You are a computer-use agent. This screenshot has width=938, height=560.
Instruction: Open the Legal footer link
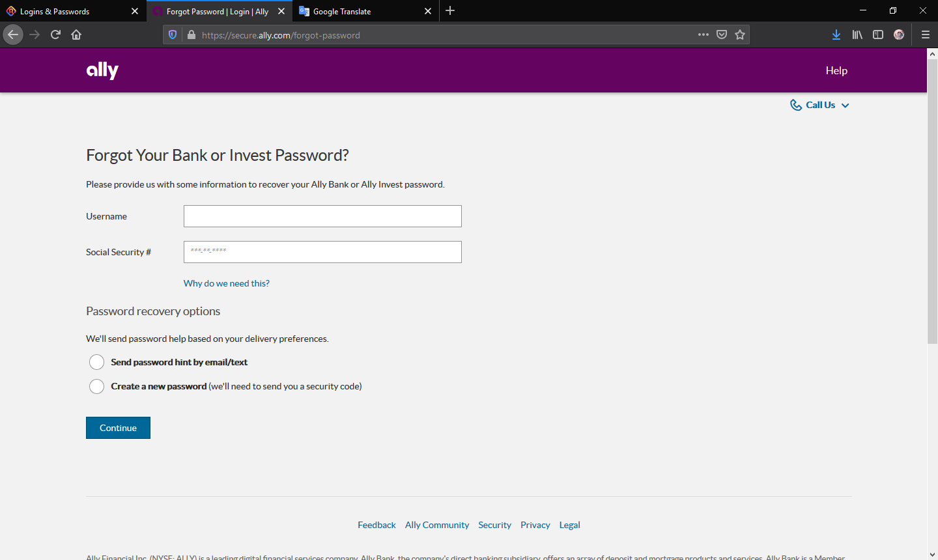tap(570, 525)
